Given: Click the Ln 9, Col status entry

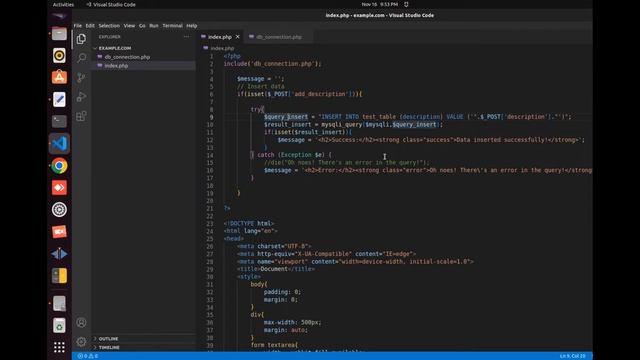Looking at the screenshot, I should pos(572,356).
